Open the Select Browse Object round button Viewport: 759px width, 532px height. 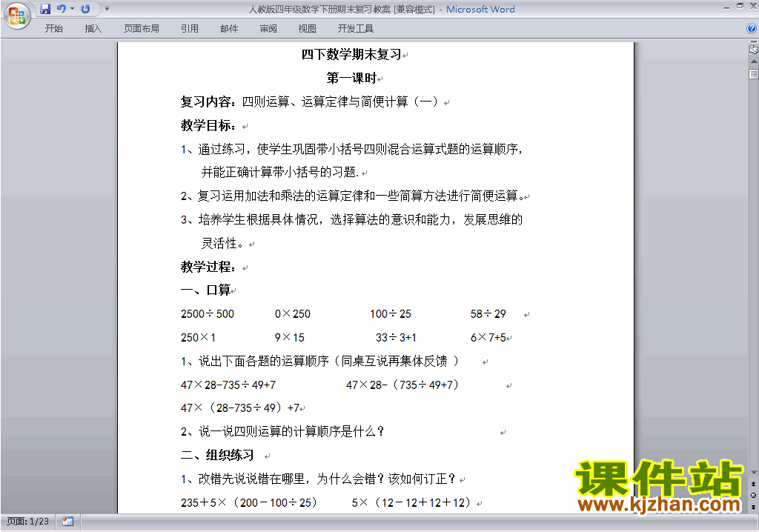coord(753,495)
